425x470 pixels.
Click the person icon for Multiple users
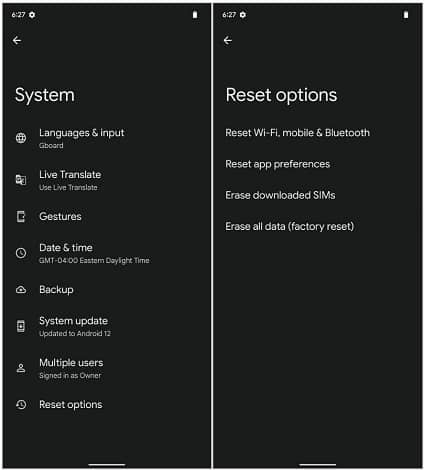[x=21, y=368]
